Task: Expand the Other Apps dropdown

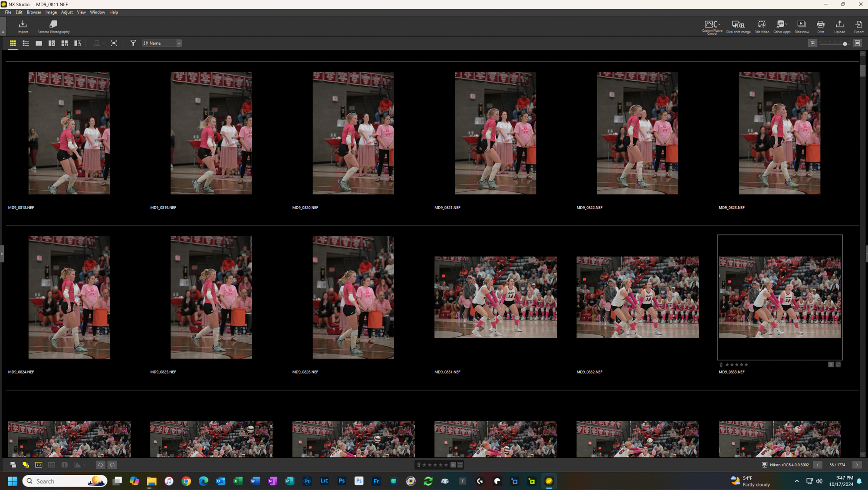Action: [786, 24]
